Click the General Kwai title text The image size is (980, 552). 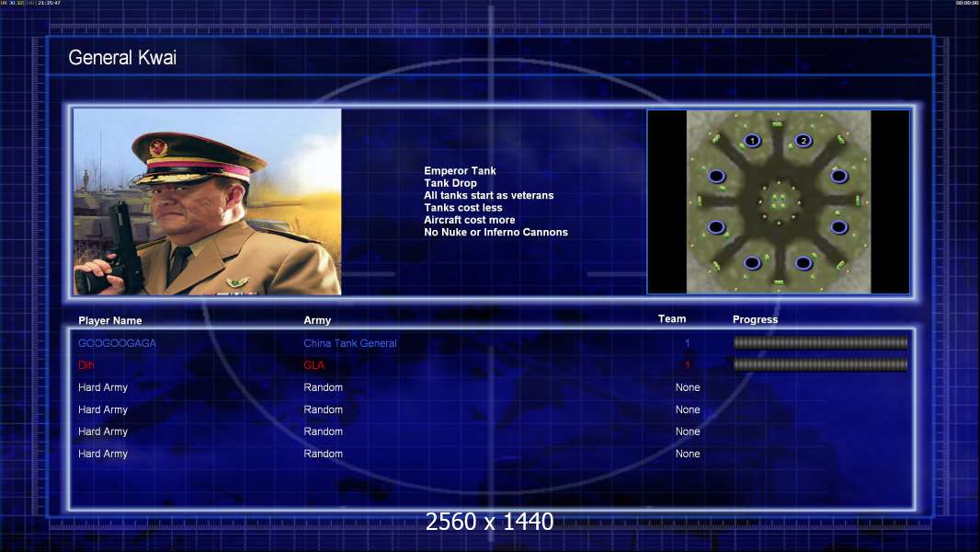[x=122, y=58]
